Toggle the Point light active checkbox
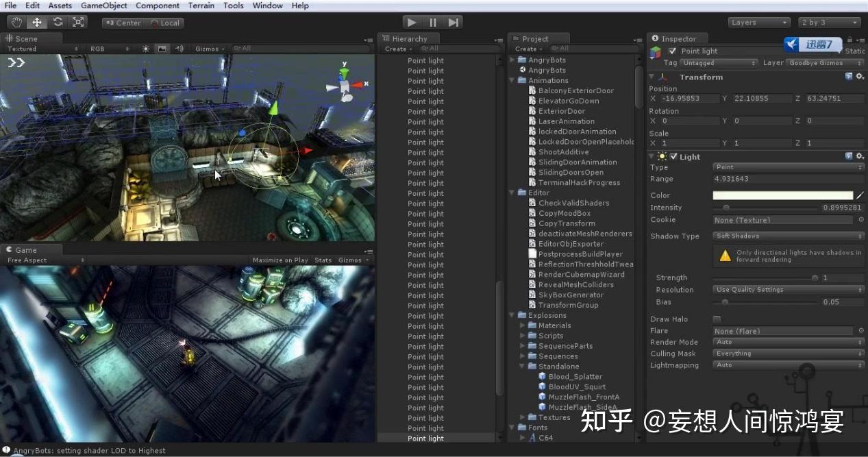 click(x=672, y=51)
